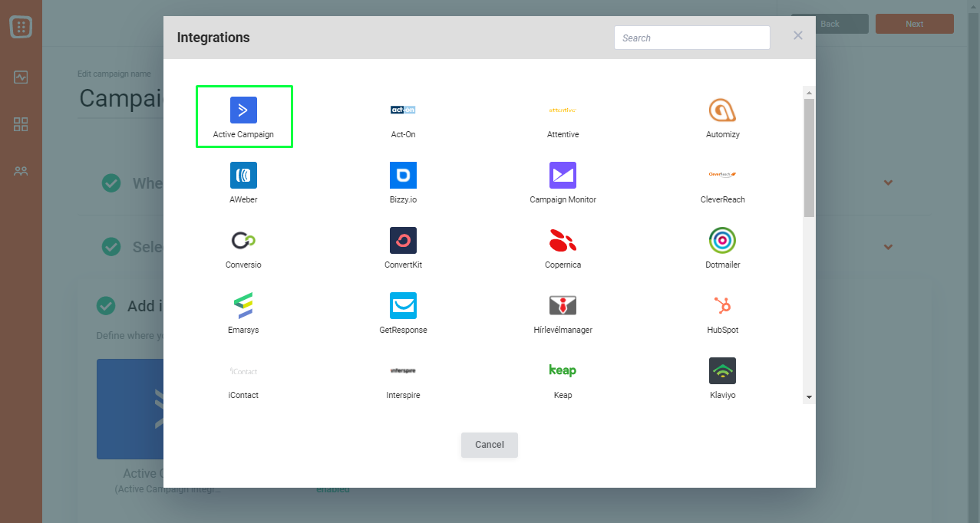Viewport: 980px width, 523px height.
Task: Click the Active Campaign label text
Action: 243,134
